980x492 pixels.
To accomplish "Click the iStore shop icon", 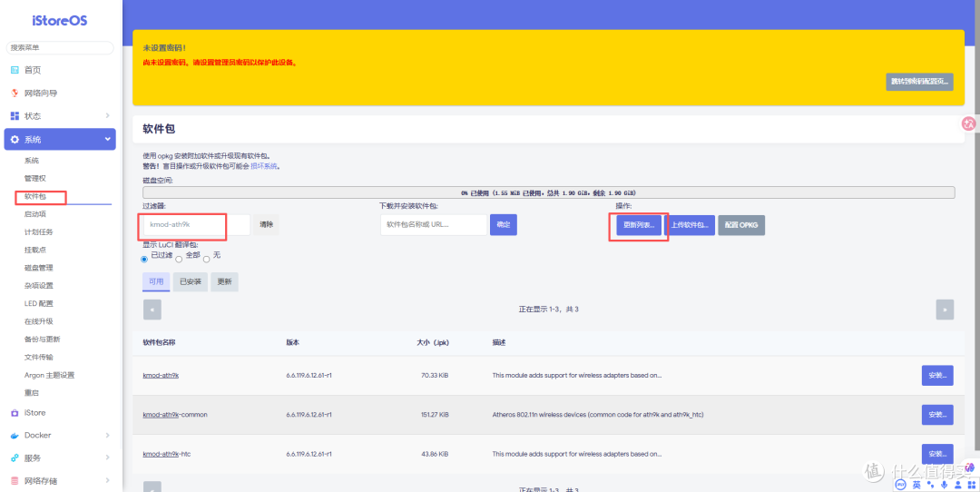I will click(x=15, y=413).
